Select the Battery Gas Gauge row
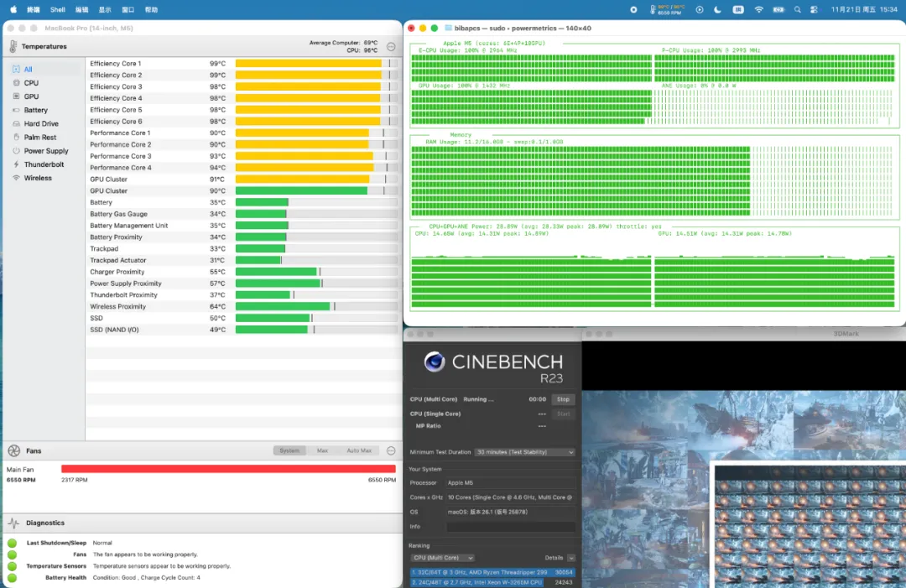This screenshot has height=588, width=906. [x=243, y=214]
